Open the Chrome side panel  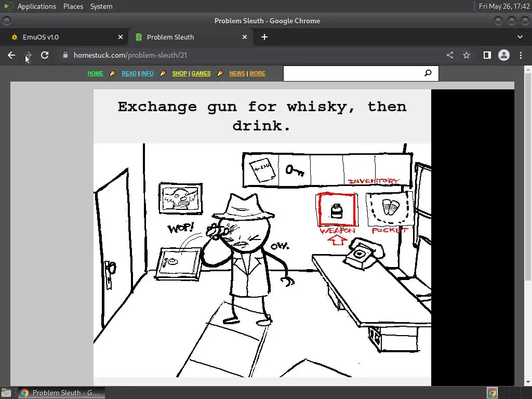point(487,55)
